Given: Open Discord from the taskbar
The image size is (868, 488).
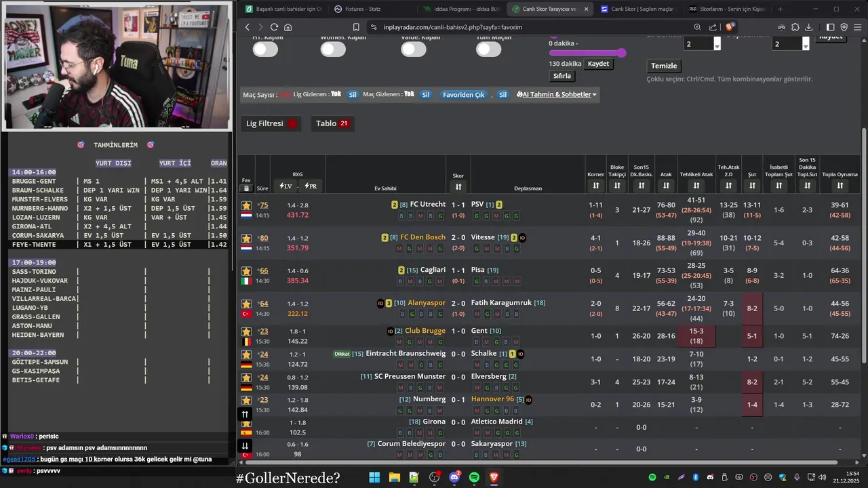Looking at the screenshot, I should pos(454,478).
